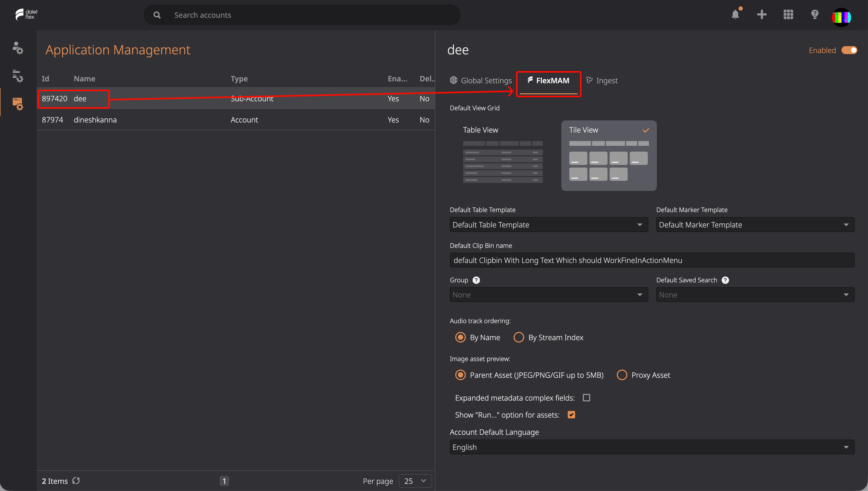Image resolution: width=868 pixels, height=491 pixels.
Task: Click the Default Clip Bin name field
Action: click(652, 260)
